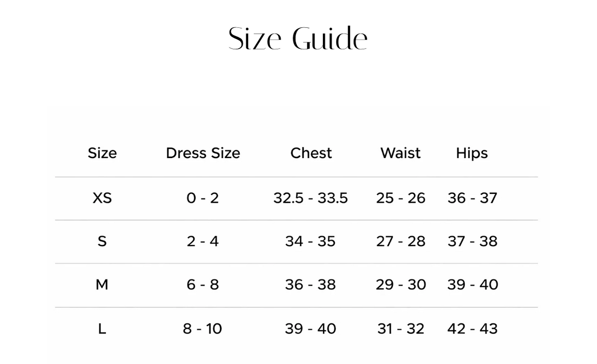Screen dimensions: 597x364
Task: Click the Size Guide heading
Action: 298,38
